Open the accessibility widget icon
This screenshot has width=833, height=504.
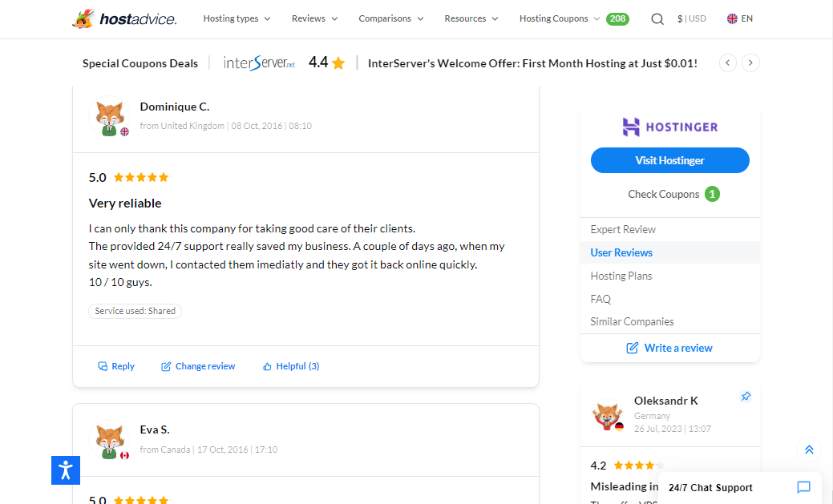click(x=65, y=470)
